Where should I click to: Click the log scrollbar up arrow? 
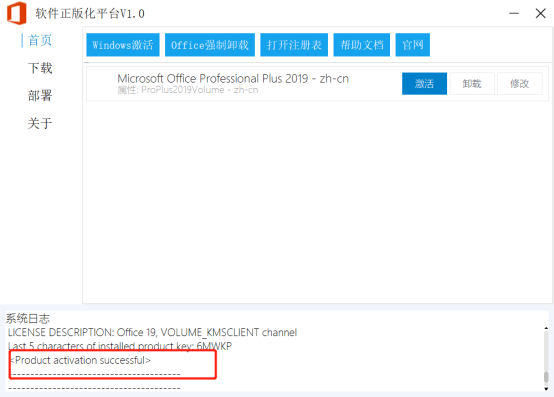(x=546, y=328)
